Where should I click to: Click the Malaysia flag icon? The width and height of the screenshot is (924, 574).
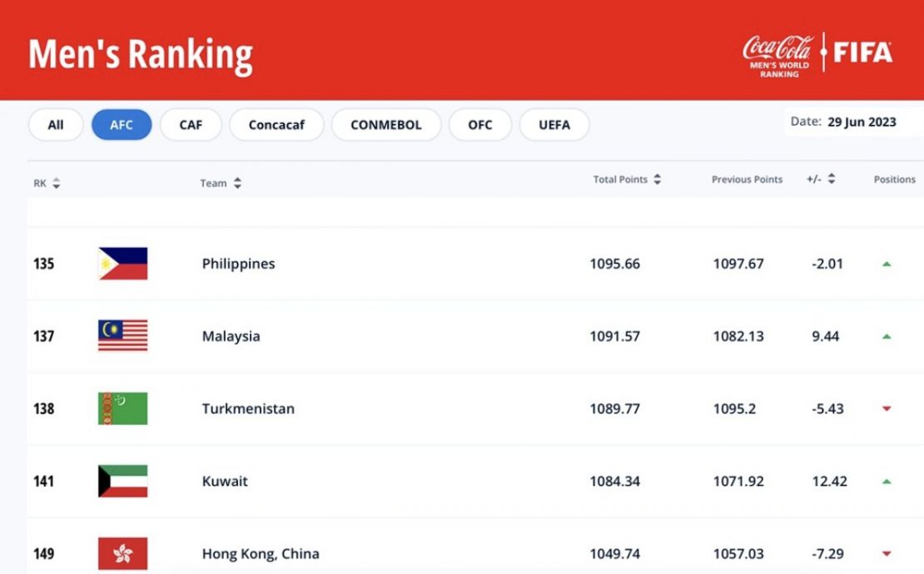tap(122, 335)
